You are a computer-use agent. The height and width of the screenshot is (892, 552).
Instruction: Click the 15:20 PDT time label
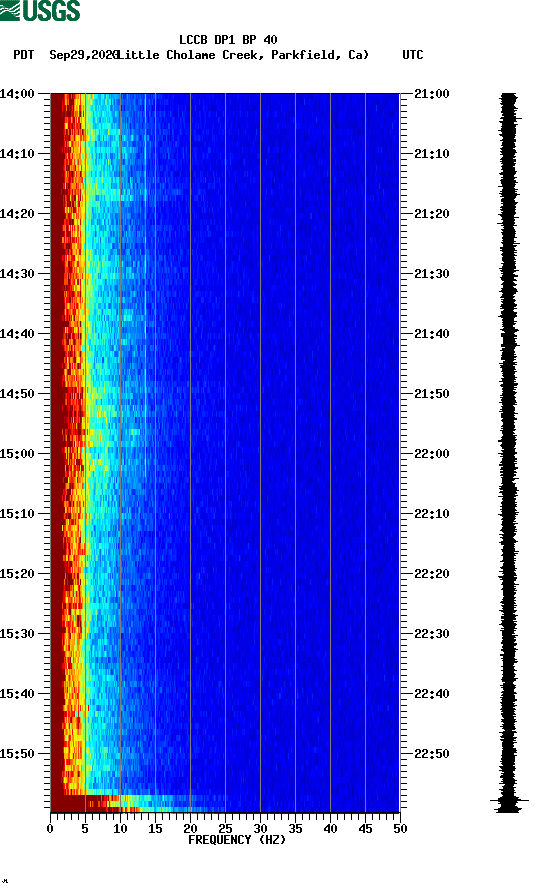17,574
